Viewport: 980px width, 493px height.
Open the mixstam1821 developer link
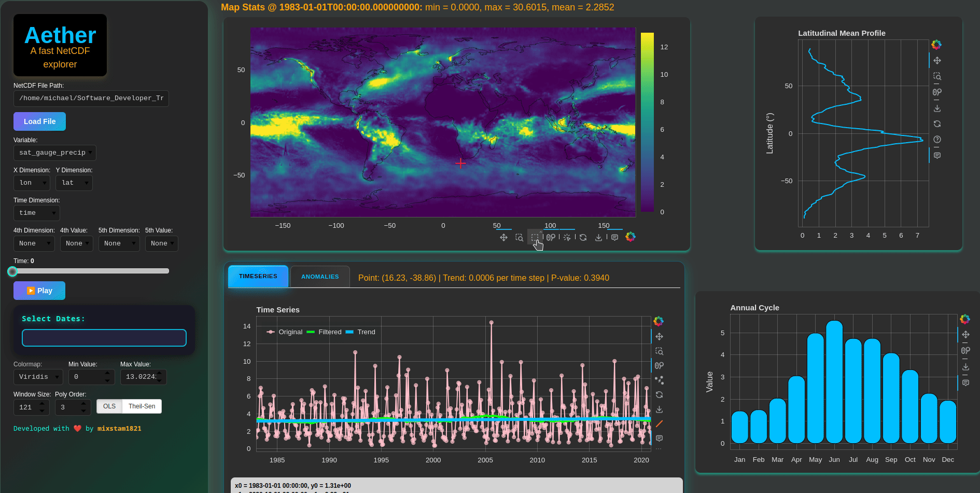click(119, 429)
